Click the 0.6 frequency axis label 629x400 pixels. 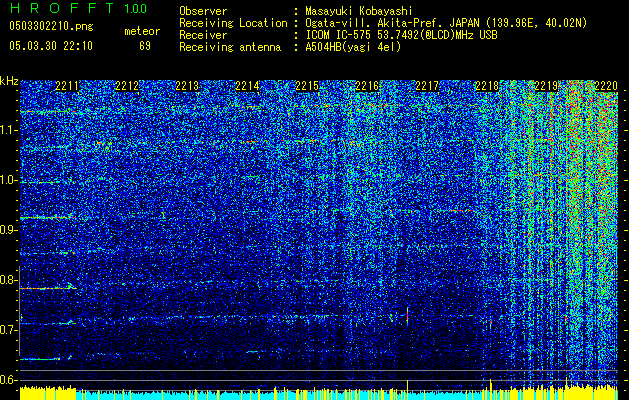pos(9,380)
